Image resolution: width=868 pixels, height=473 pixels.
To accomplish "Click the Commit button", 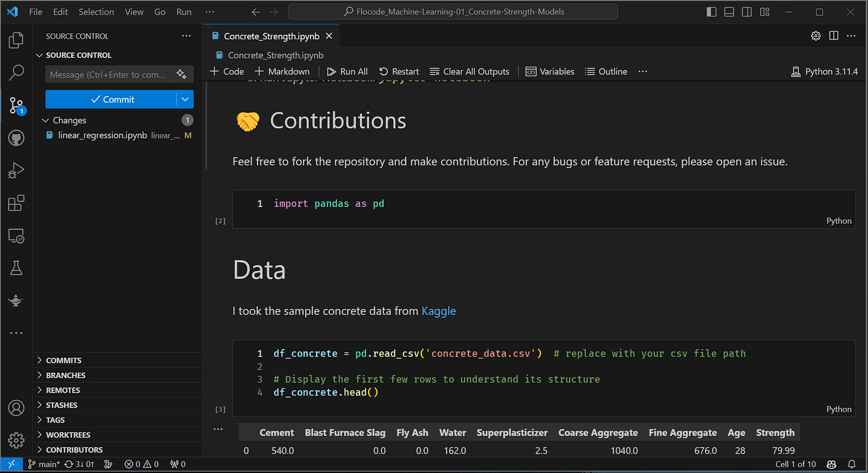I will pyautogui.click(x=111, y=100).
